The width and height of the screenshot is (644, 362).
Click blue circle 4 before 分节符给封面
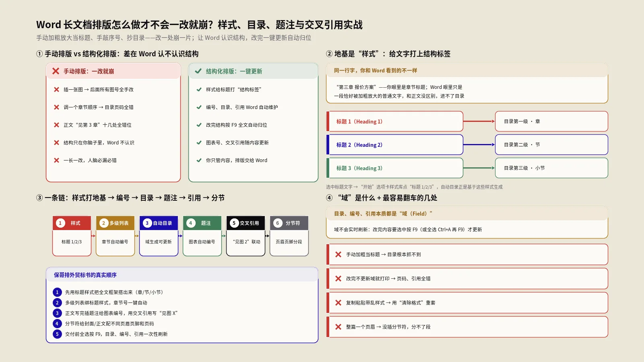pos(57,324)
